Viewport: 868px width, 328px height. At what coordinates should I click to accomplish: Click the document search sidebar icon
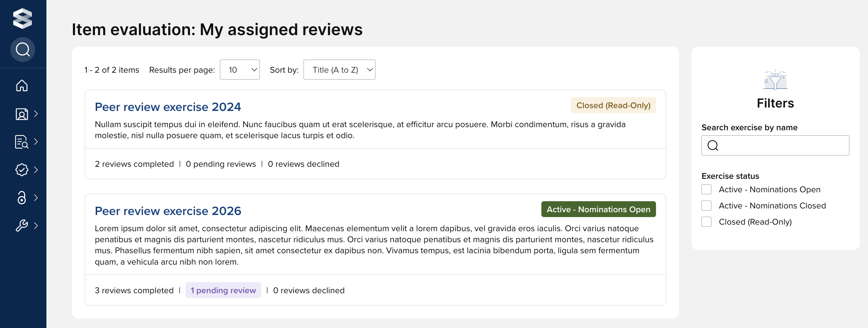(22, 142)
